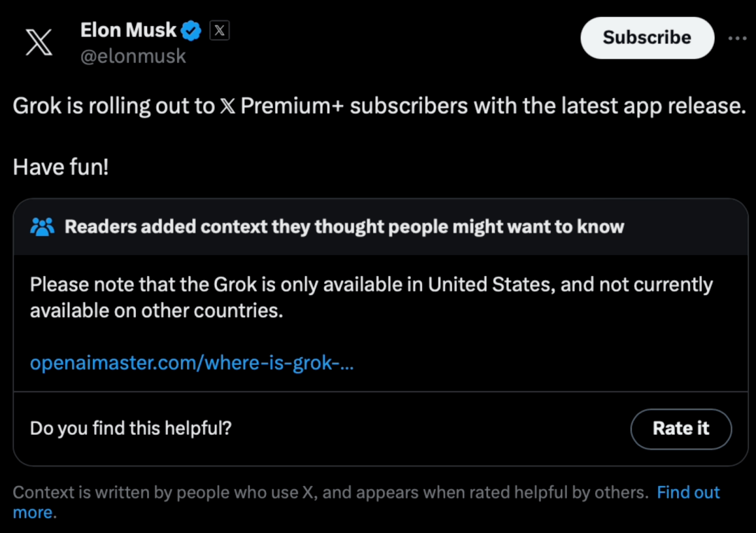This screenshot has height=533, width=756.
Task: Open the X logo profile avatar
Action: pyautogui.click(x=38, y=42)
